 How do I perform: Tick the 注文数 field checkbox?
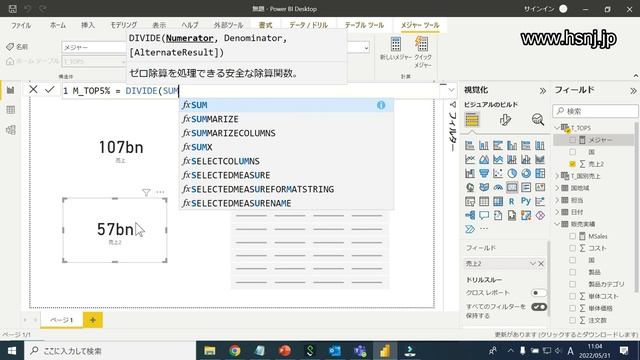[x=572, y=320]
